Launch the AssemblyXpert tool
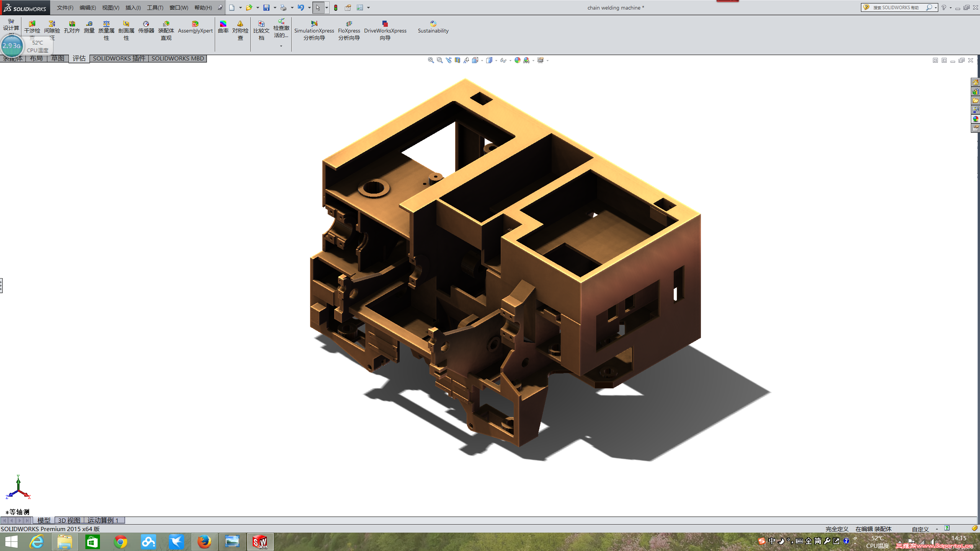The width and height of the screenshot is (980, 551). pyautogui.click(x=194, y=27)
